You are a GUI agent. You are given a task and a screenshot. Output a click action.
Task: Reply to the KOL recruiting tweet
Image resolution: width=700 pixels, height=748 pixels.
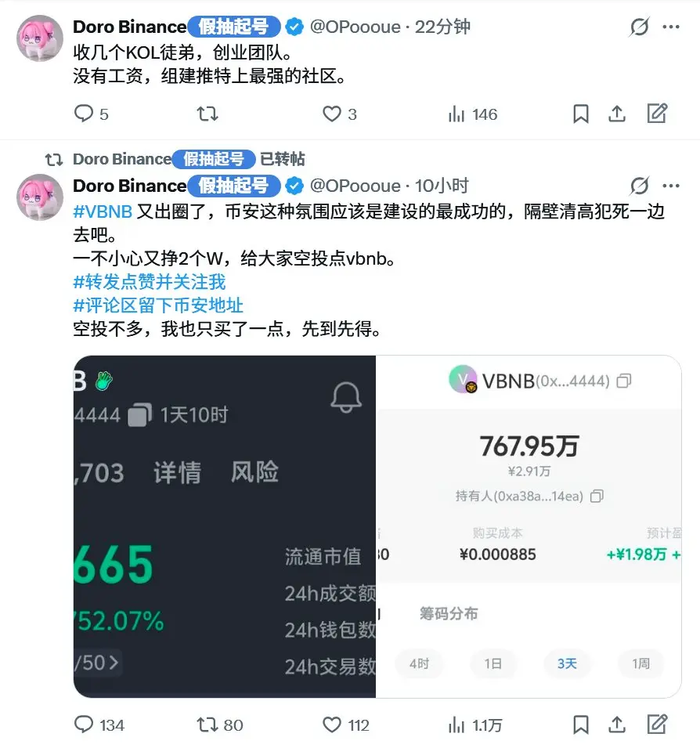[91, 114]
